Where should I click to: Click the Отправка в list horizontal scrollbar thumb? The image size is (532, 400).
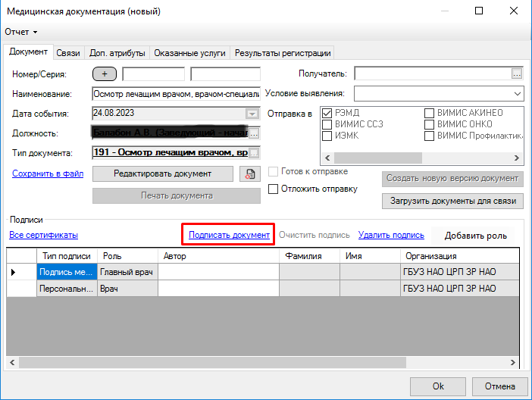pos(378,158)
